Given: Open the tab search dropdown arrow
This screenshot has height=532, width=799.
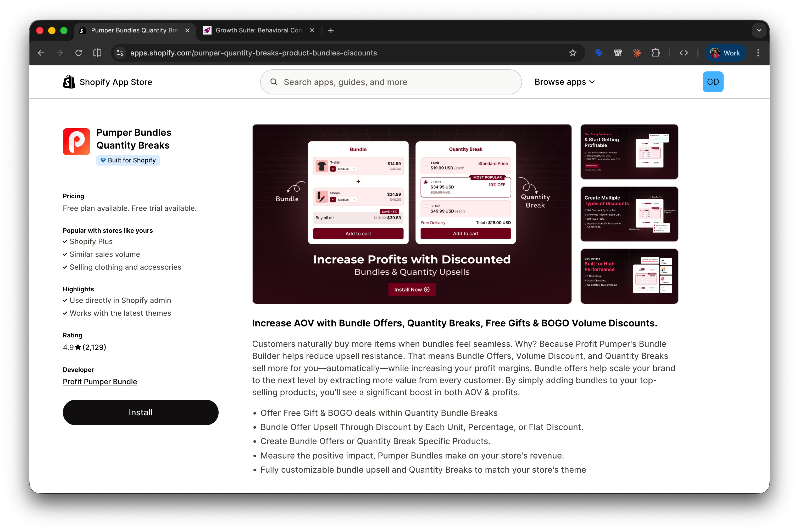Looking at the screenshot, I should [759, 31].
